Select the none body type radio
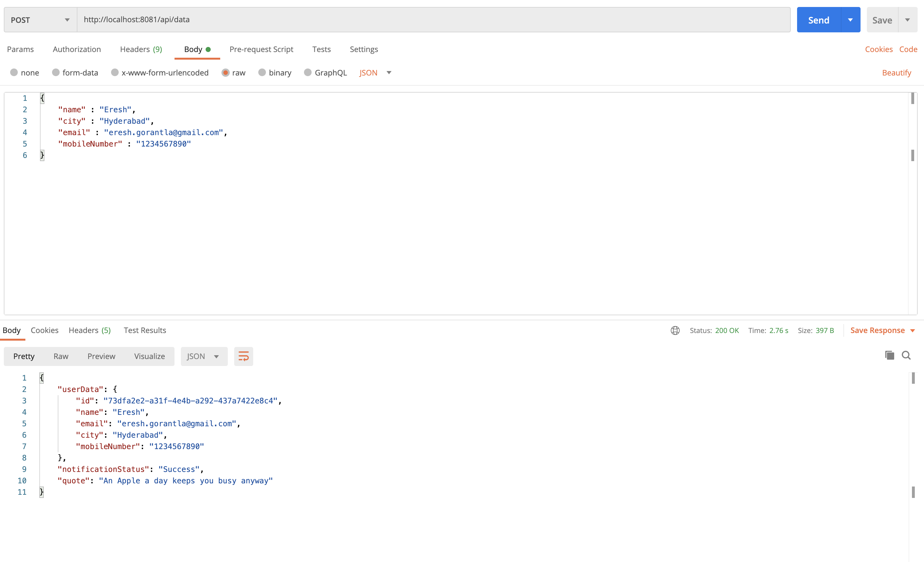924x562 pixels. click(x=14, y=72)
